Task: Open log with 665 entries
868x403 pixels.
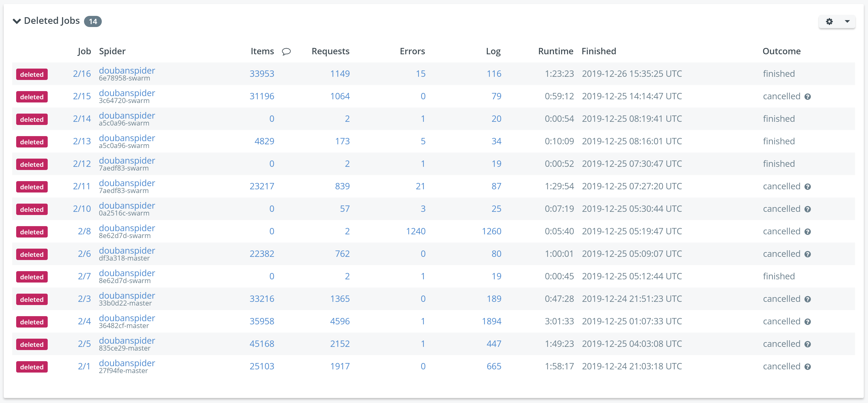Action: click(494, 366)
